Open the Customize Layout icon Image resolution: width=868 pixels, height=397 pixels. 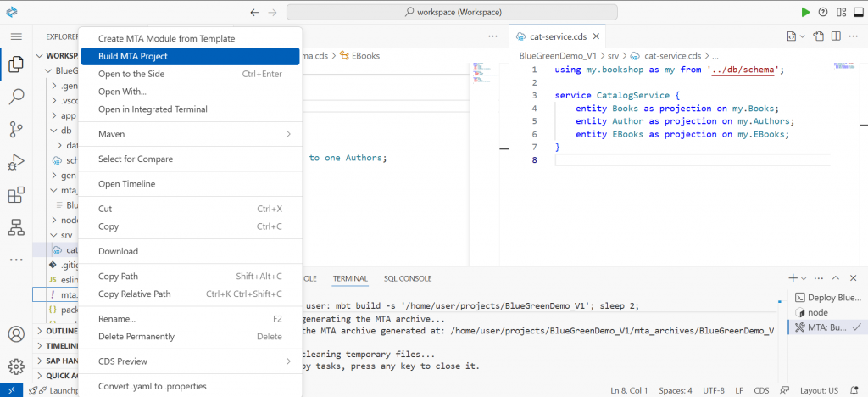click(842, 12)
